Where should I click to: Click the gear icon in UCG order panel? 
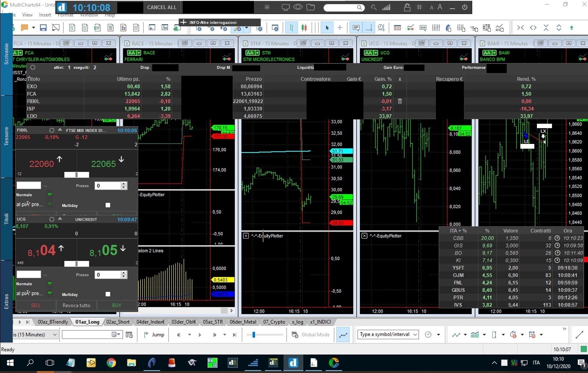52,220
